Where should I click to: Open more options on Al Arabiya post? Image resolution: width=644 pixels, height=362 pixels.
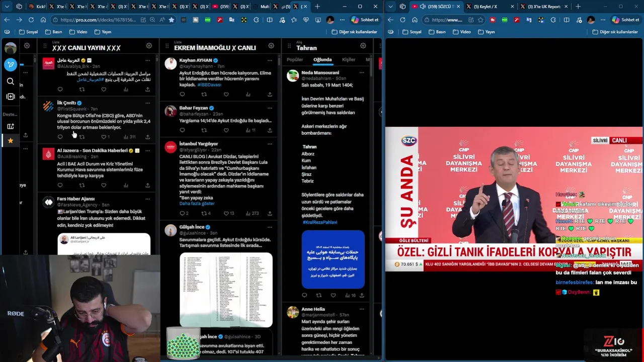pos(147,61)
